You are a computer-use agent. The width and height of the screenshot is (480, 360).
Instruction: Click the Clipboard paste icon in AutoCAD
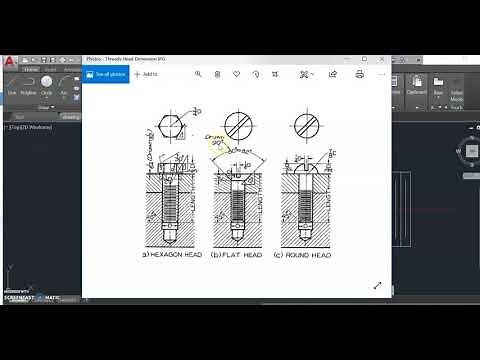click(x=417, y=85)
